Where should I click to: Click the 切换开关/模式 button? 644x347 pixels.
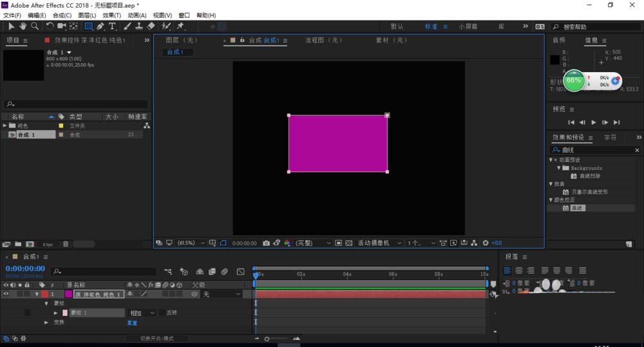pos(156,339)
